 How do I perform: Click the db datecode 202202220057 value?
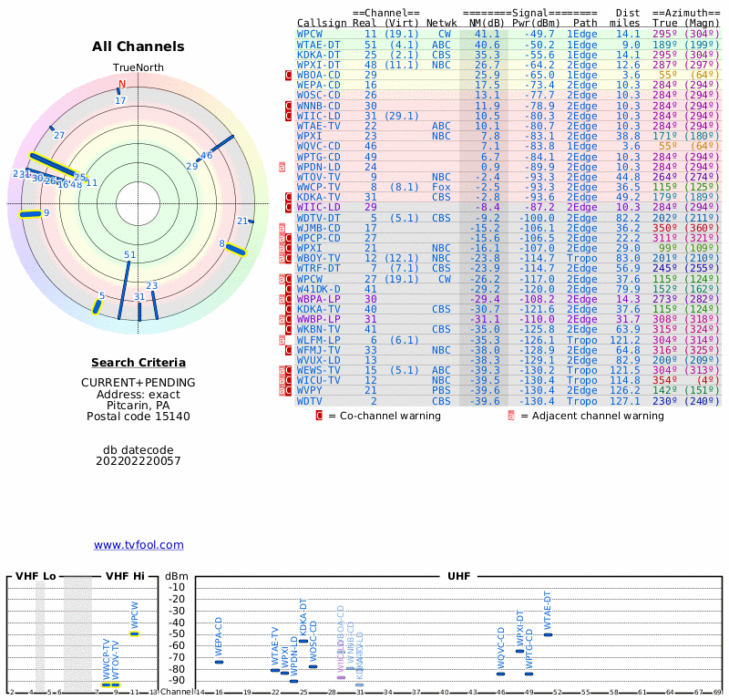[139, 461]
